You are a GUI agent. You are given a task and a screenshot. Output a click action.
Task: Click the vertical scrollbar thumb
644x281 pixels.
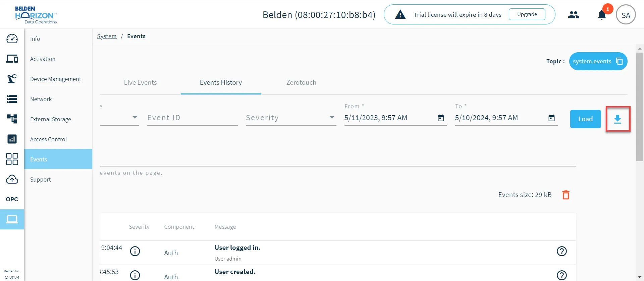pyautogui.click(x=640, y=107)
